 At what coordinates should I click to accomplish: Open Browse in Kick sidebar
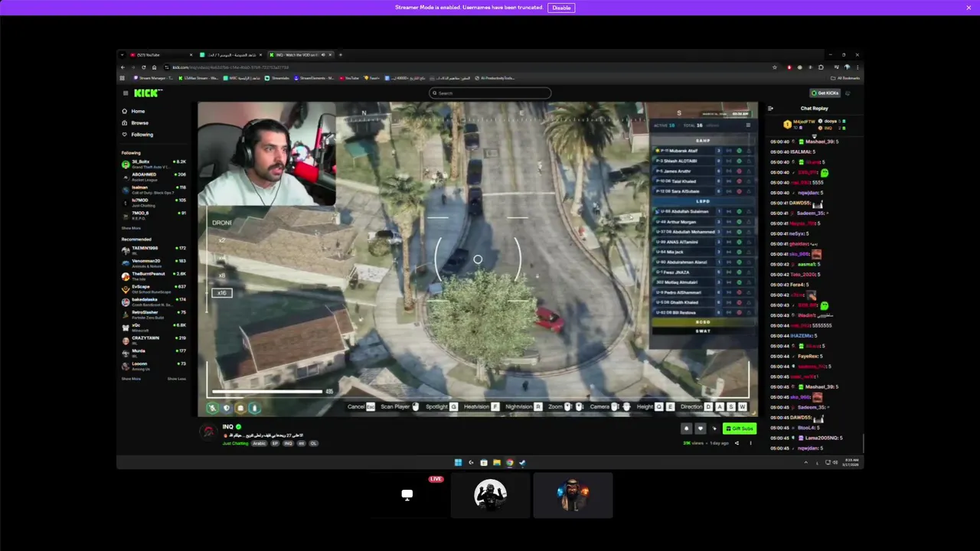click(x=136, y=122)
